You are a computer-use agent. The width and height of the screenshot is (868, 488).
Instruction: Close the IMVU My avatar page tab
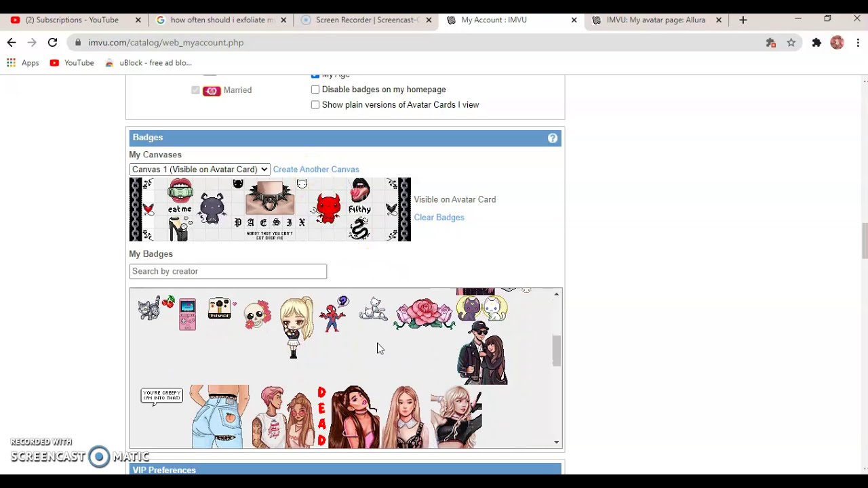719,20
